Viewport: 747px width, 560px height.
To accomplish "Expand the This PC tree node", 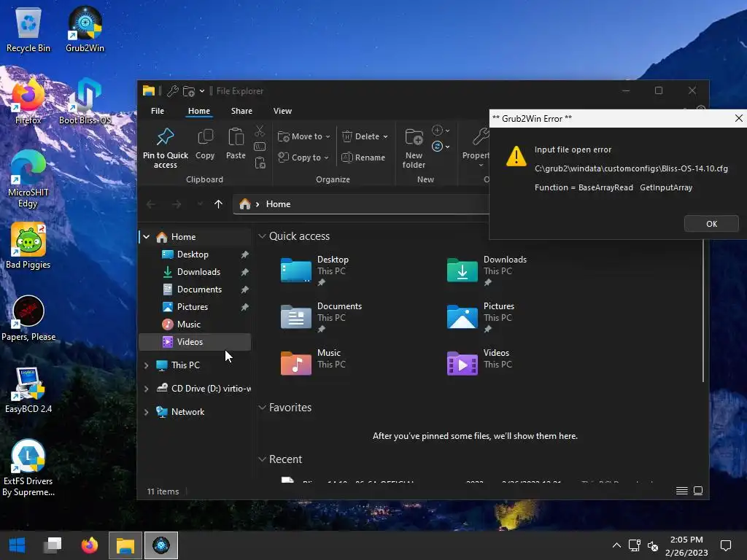I will (x=146, y=365).
